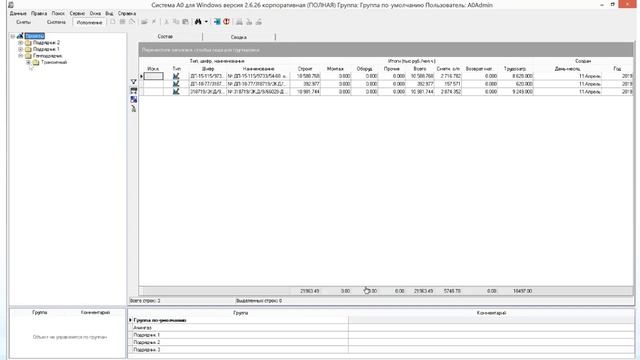Open the Вид menu
Screen dimensions: 640x360
[x=109, y=13]
